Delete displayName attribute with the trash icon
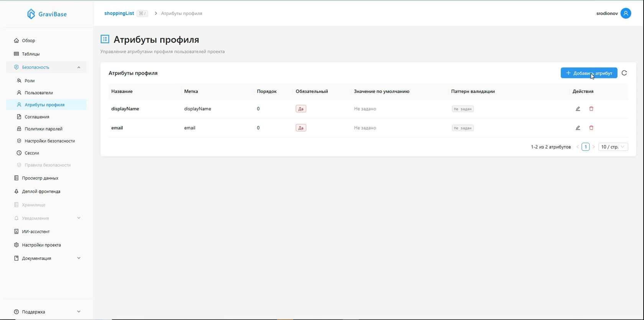The height and width of the screenshot is (320, 644). pyautogui.click(x=591, y=109)
